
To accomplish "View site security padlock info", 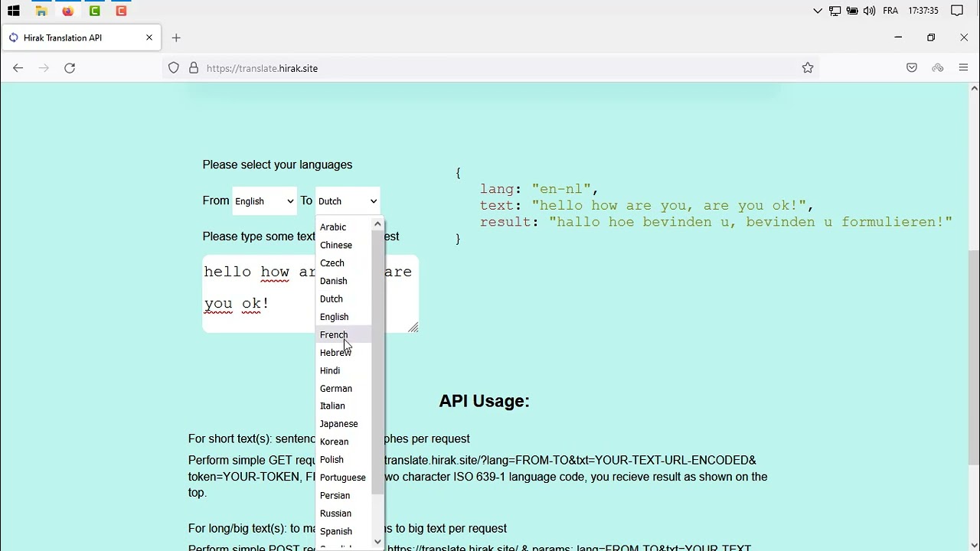I will pyautogui.click(x=193, y=68).
